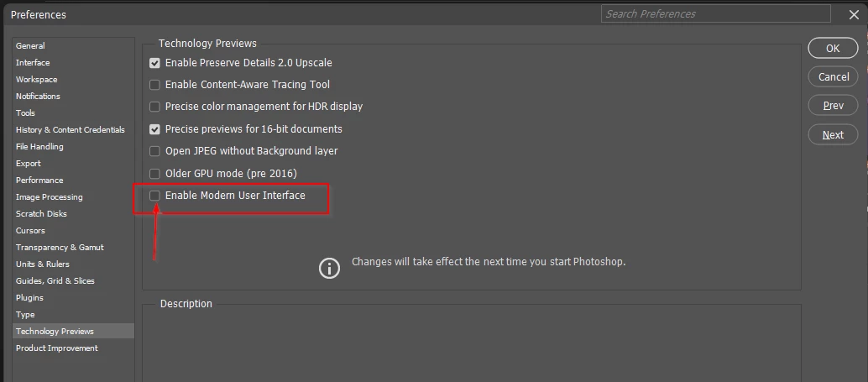Open History & Content Credentials category
This screenshot has width=868, height=382.
(73, 129)
